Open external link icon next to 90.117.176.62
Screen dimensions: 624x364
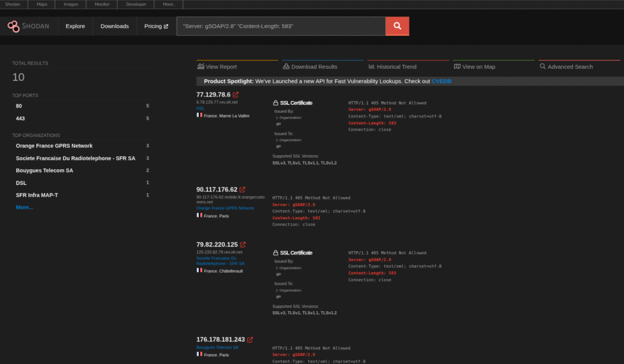(243, 189)
